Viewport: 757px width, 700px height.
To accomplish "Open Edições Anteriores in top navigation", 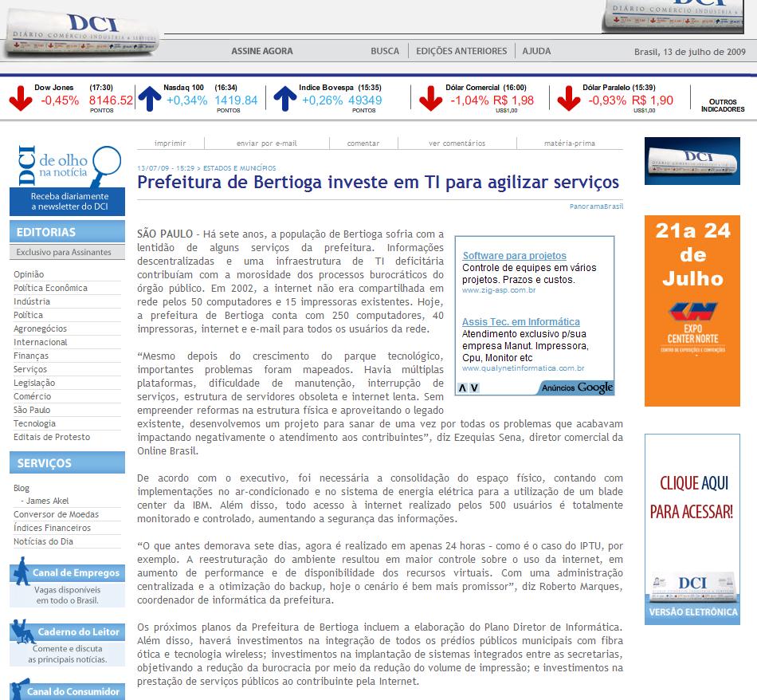I will pyautogui.click(x=461, y=51).
